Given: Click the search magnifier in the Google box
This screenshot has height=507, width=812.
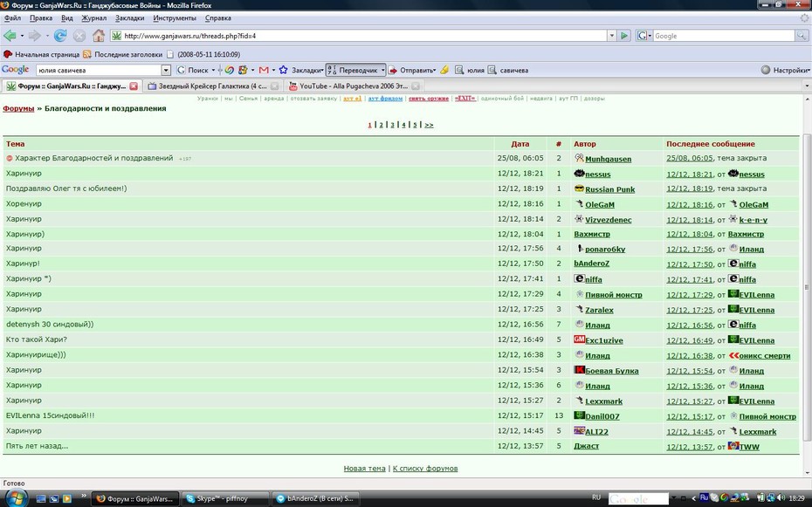Looking at the screenshot, I should pos(802,36).
